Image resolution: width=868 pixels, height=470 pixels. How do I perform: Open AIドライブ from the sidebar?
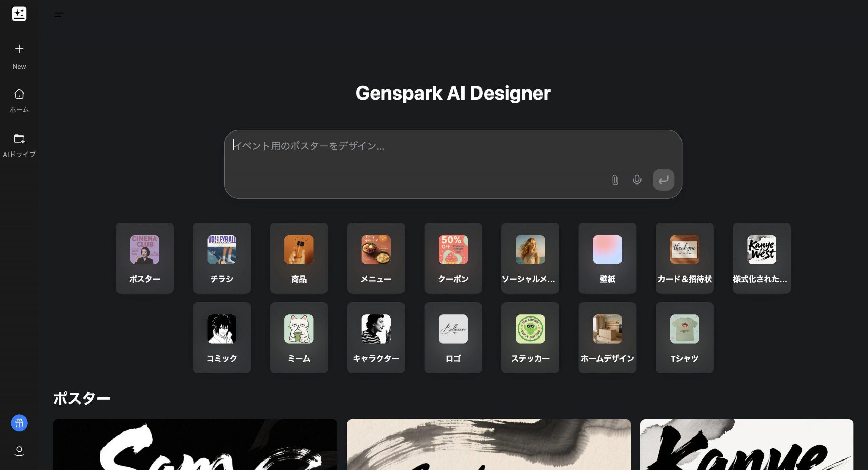pos(19,144)
